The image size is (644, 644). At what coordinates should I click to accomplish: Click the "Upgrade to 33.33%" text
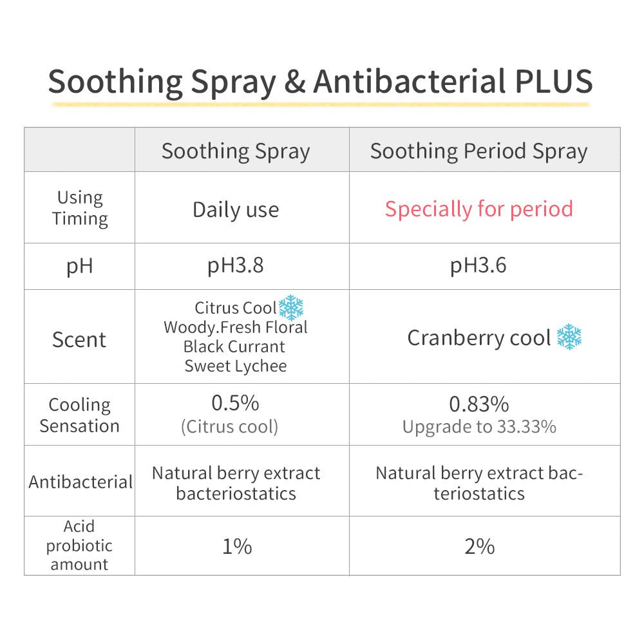[478, 426]
